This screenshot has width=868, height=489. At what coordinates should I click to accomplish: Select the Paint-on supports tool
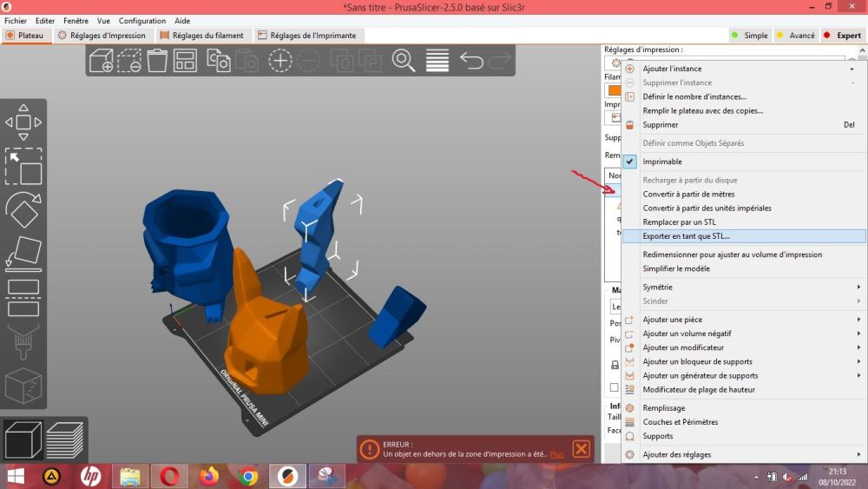coord(23,341)
